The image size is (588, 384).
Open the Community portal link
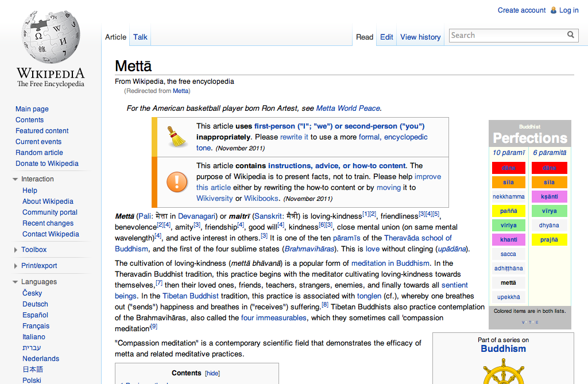[50, 212]
